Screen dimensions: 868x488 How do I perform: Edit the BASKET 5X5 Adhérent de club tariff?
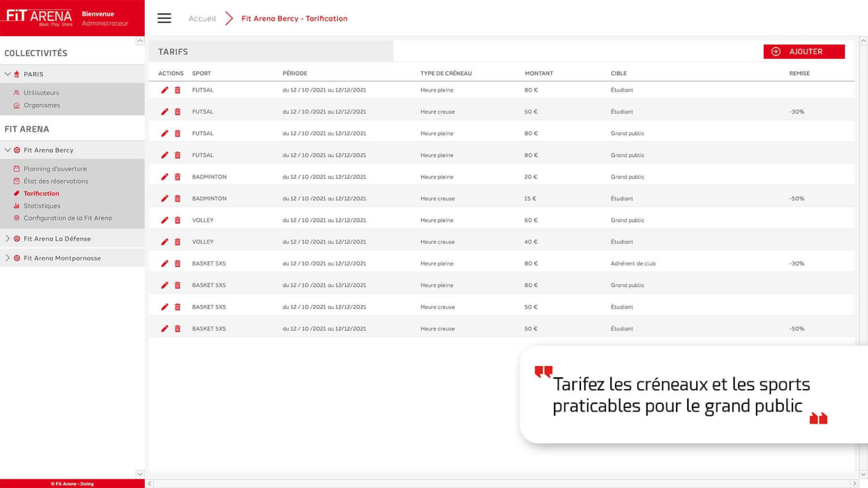coord(164,263)
